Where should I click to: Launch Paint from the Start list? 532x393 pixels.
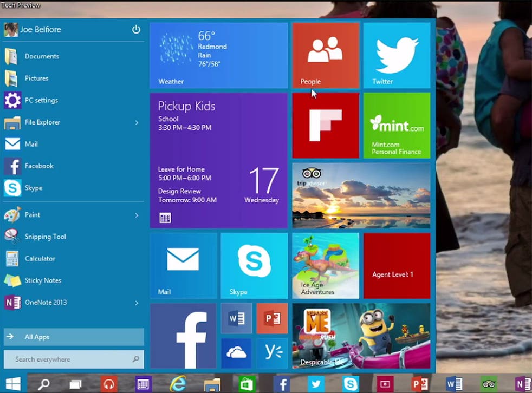[67, 215]
